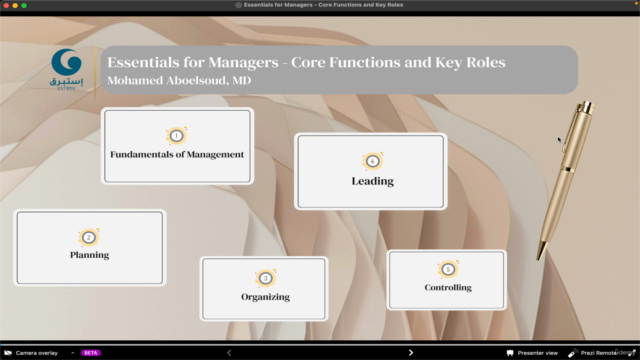Click the number 2 circle badge
Viewport: 640px width, 360px height.
coord(89,238)
